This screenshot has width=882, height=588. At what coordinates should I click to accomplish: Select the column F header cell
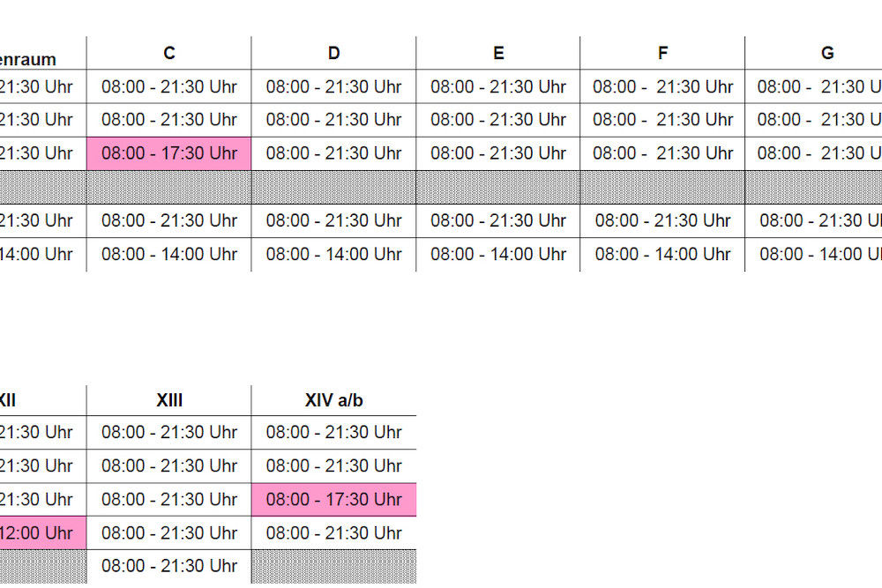pos(662,53)
